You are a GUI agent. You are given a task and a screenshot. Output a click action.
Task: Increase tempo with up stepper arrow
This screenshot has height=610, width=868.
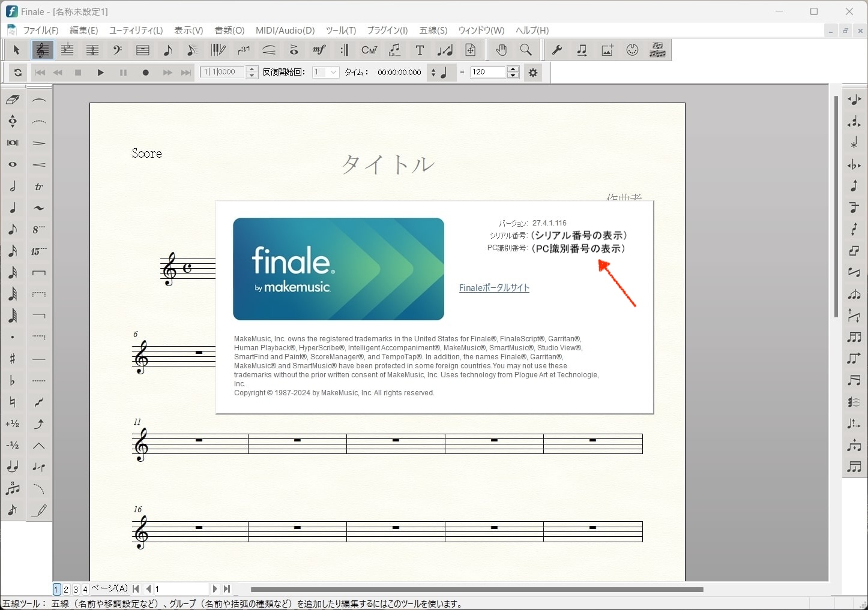click(x=513, y=69)
